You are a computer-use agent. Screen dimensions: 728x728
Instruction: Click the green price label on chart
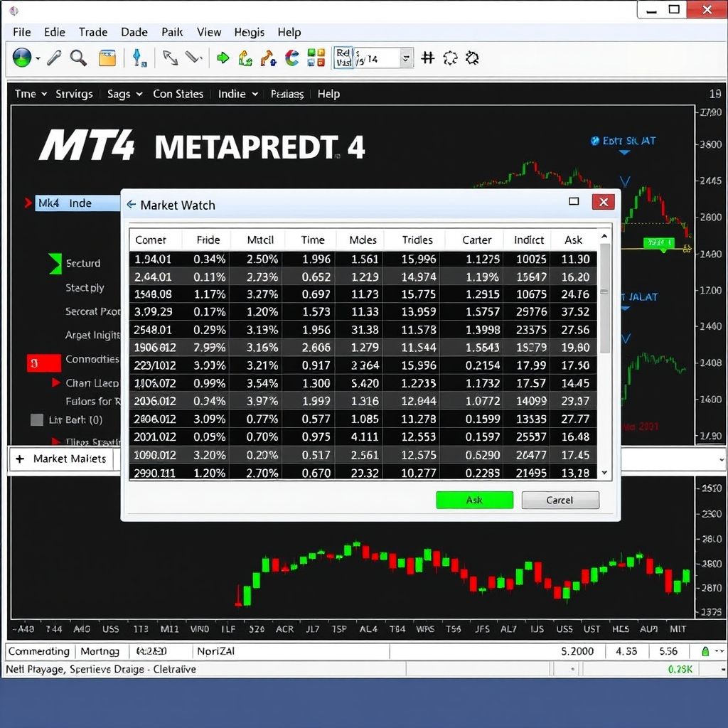click(x=658, y=243)
